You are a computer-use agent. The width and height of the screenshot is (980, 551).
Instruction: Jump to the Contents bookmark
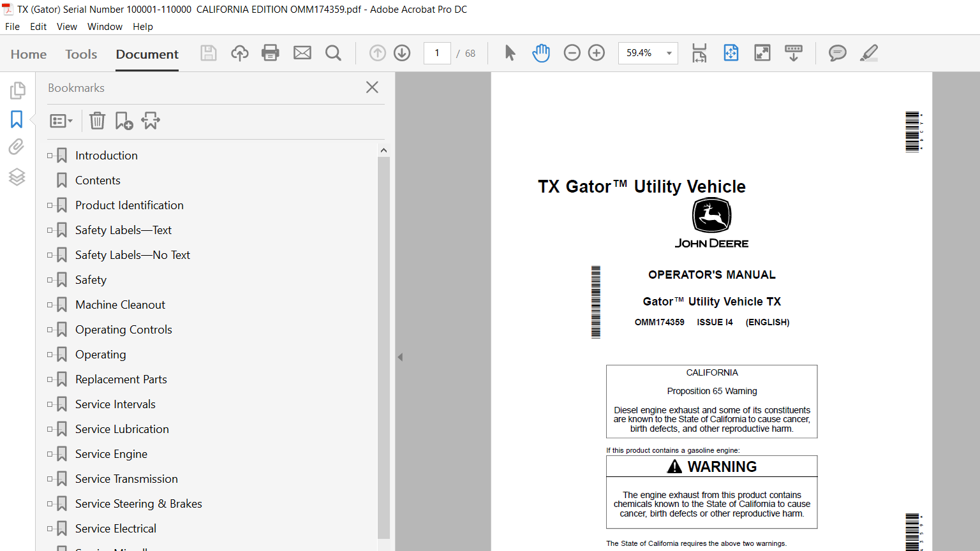(x=98, y=180)
